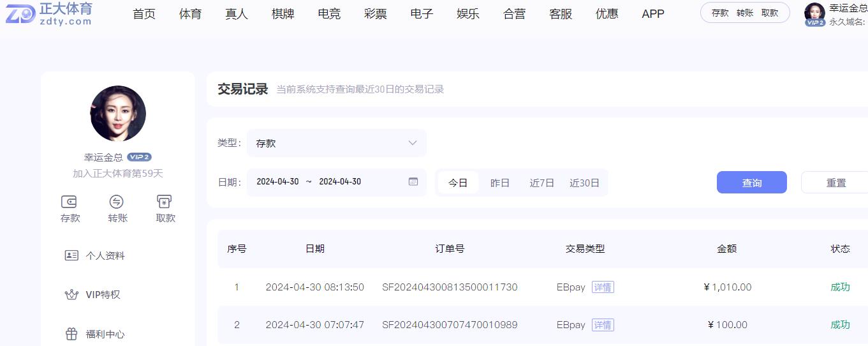View 优惠 promotions
The height and width of the screenshot is (346, 868).
(607, 14)
